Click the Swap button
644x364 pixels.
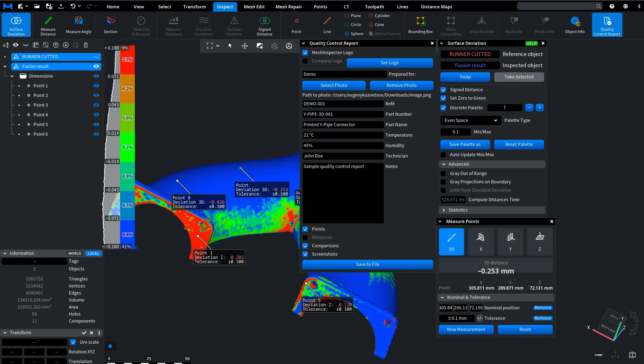pos(465,77)
